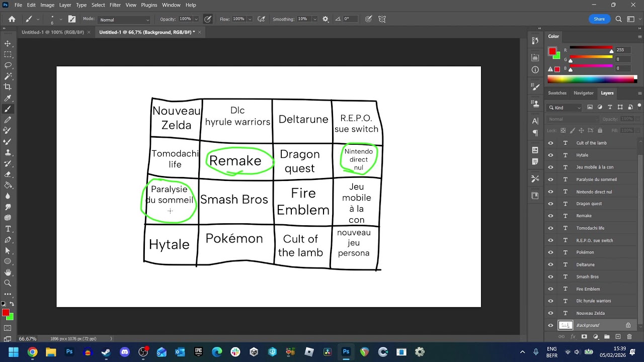Open the Opacity percentage dropdown arrow
Viewport: 644px width, 362px height.
pos(196,19)
